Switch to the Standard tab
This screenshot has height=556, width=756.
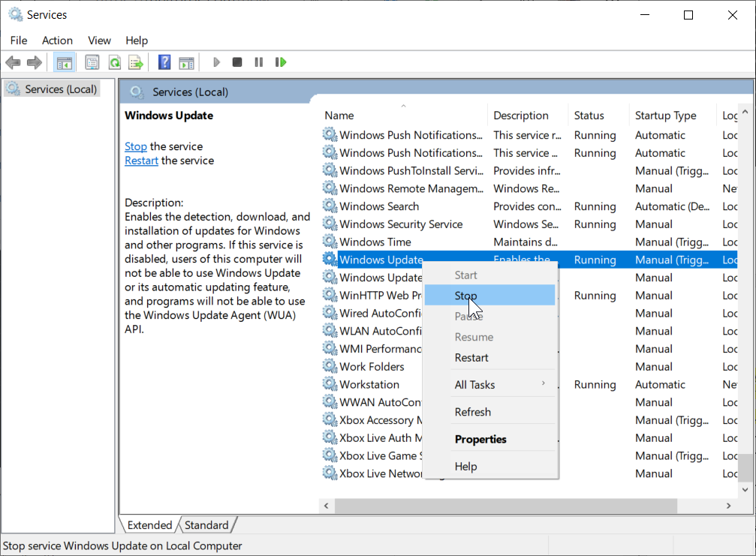207,524
